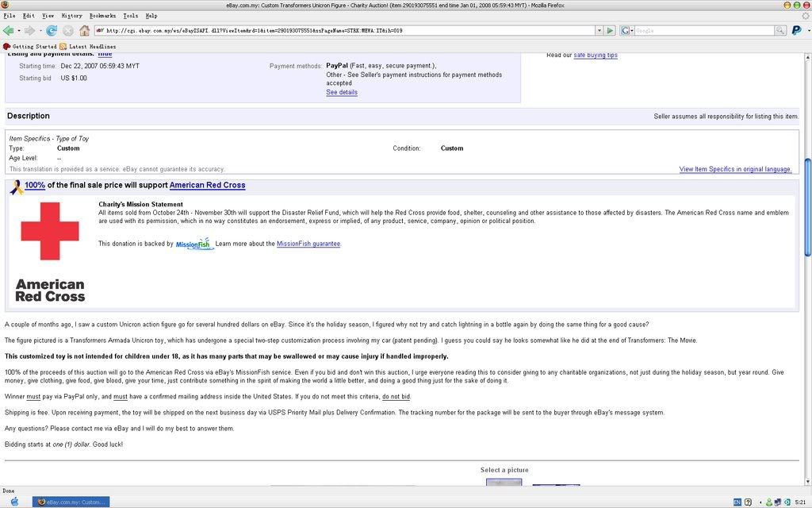Click the apple Start button in taskbar

[x=15, y=502]
